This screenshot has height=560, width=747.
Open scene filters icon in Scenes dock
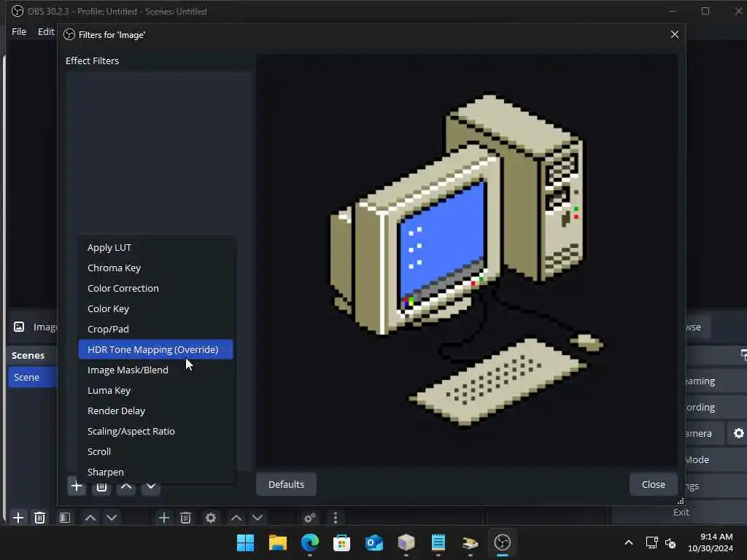[65, 518]
